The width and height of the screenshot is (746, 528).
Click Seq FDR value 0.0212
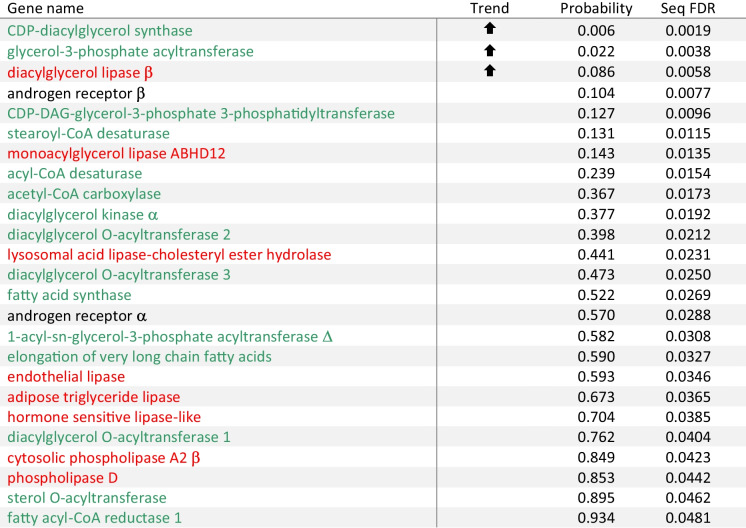pos(688,235)
